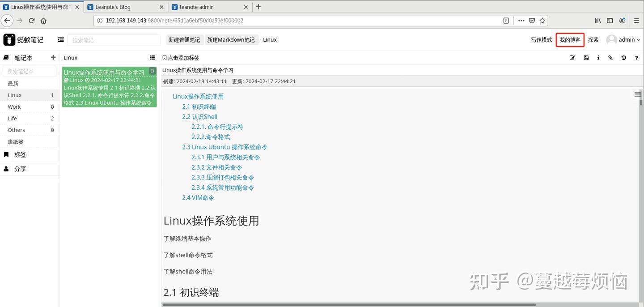Bookmark this page with the star icon
Screen dimensions: 644x307
pos(542,20)
